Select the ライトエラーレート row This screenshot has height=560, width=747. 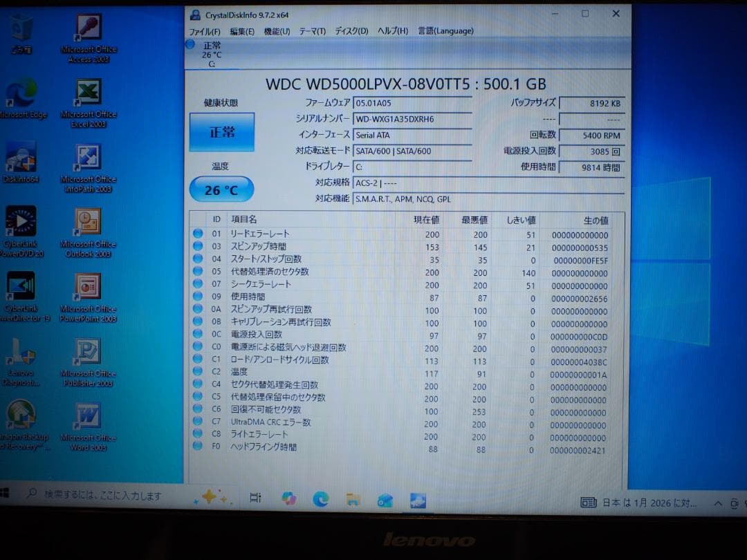coord(406,435)
